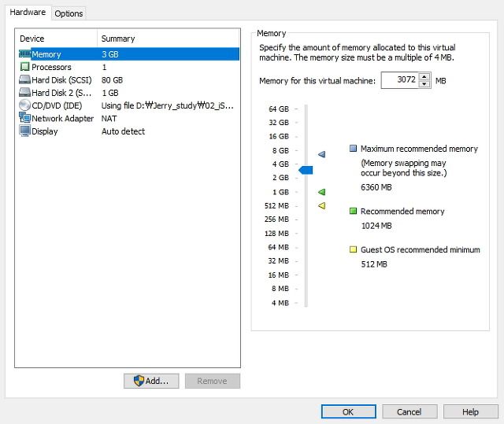Screen dimensions: 504x424
Task: Click the 16 GB slider tick label
Action: (279, 136)
